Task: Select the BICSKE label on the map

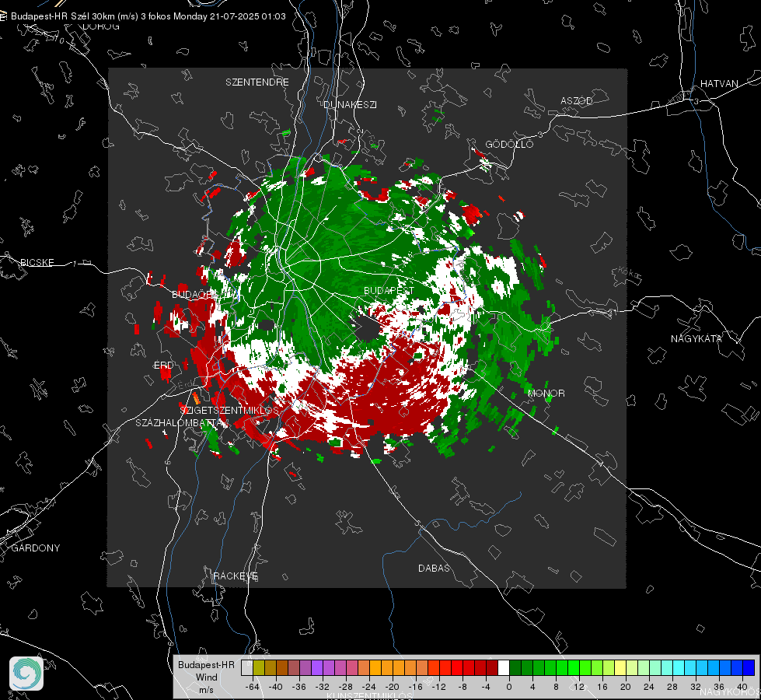Action: [x=37, y=262]
